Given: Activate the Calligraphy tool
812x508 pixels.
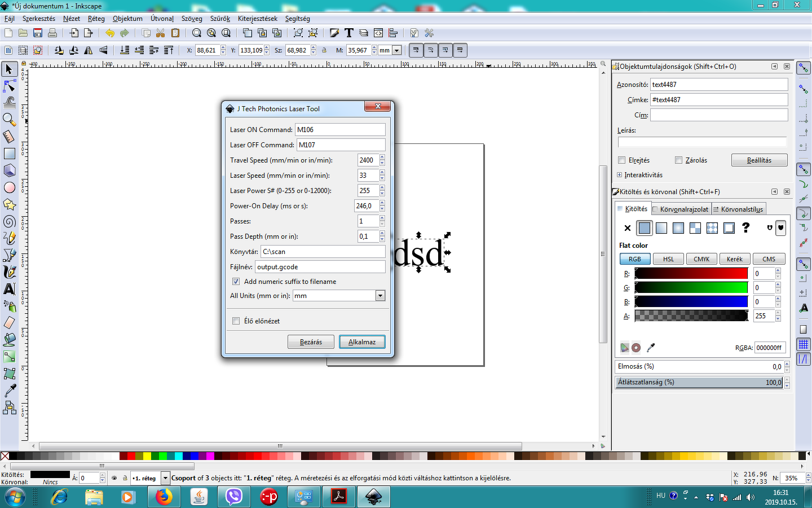Looking at the screenshot, I should pos(10,272).
